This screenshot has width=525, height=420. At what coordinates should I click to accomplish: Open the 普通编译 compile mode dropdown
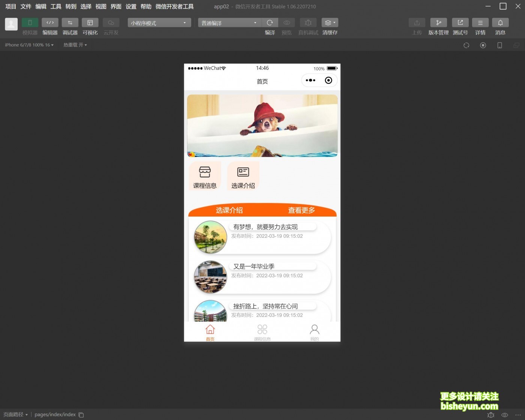click(229, 23)
